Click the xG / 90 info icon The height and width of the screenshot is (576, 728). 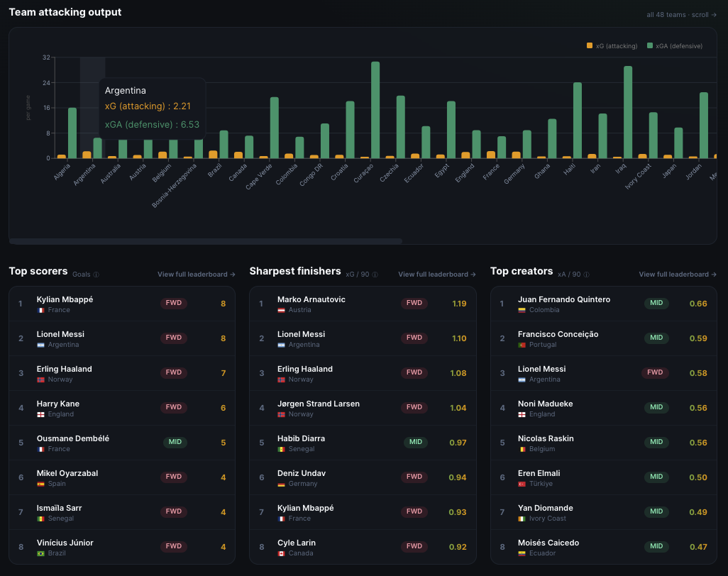(375, 275)
